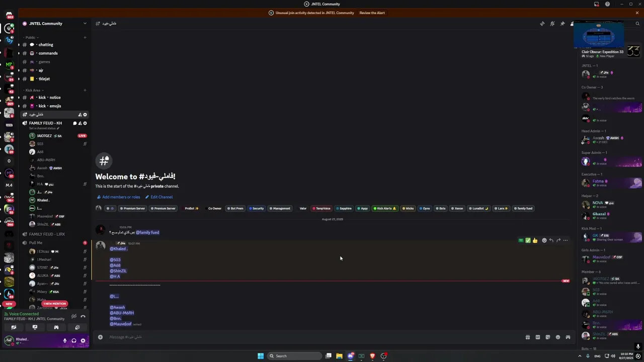
Task: Open GIF picker in message bar
Action: (x=538, y=337)
